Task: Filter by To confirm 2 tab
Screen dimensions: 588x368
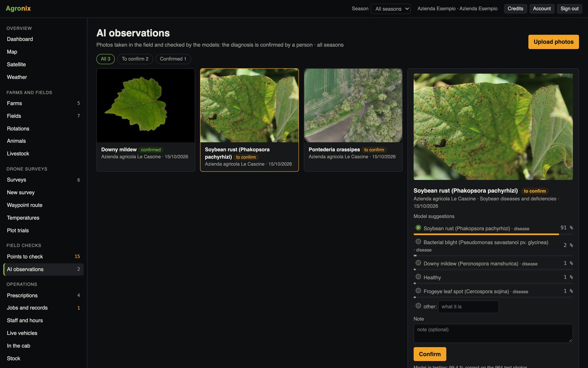Action: click(x=135, y=59)
